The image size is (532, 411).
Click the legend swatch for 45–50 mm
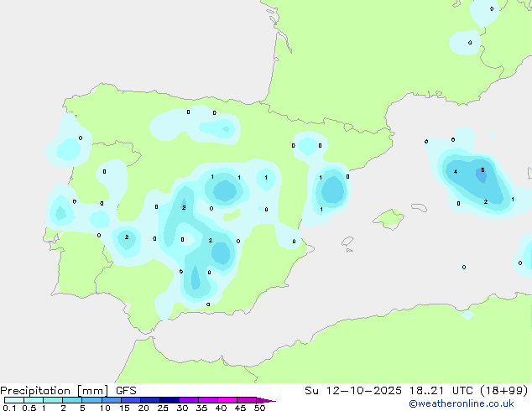pos(247,400)
